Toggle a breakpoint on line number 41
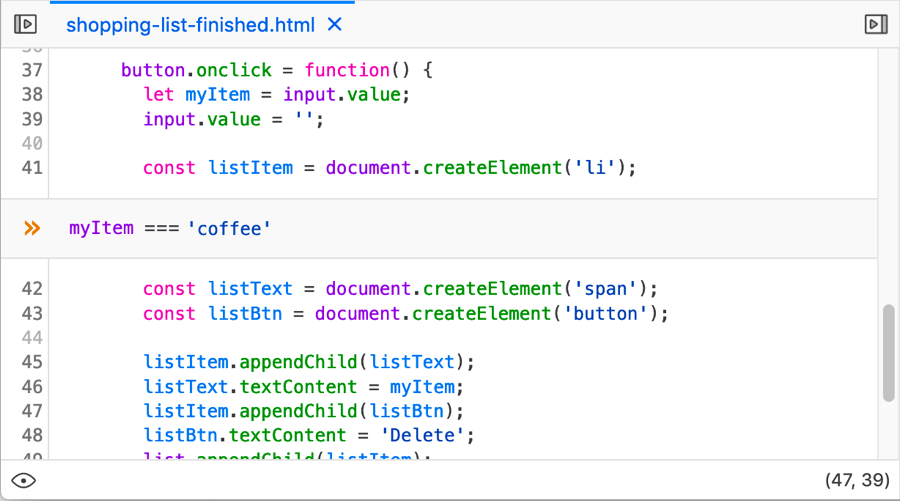 [32, 167]
